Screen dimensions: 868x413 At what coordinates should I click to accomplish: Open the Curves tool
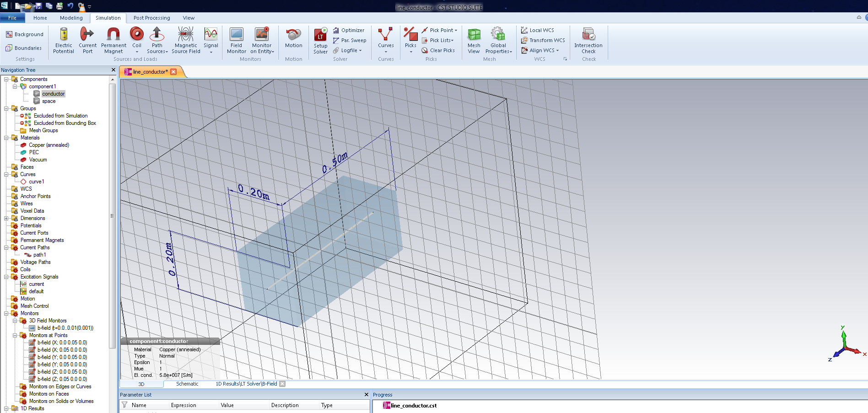click(x=386, y=40)
